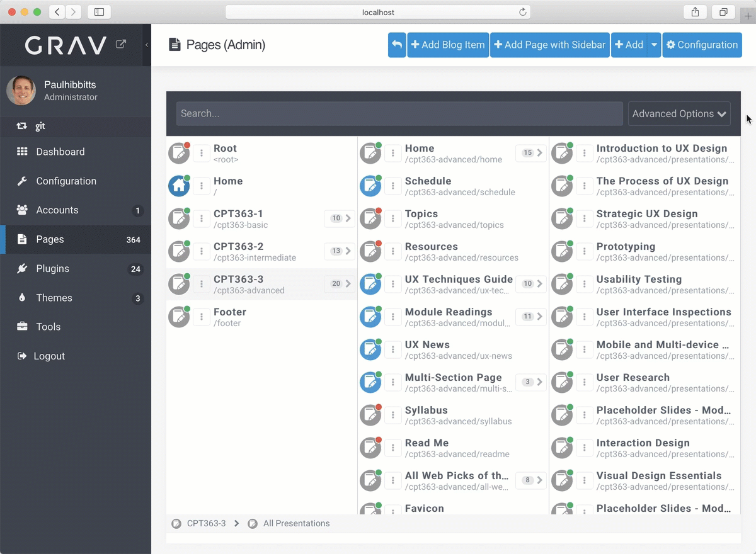Open Accounts in the sidebar

pos(76,210)
